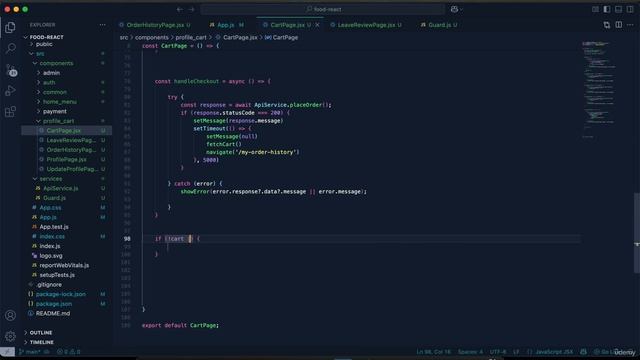640x360 pixels.
Task: Expand the home_menu folder
Action: click(x=60, y=102)
